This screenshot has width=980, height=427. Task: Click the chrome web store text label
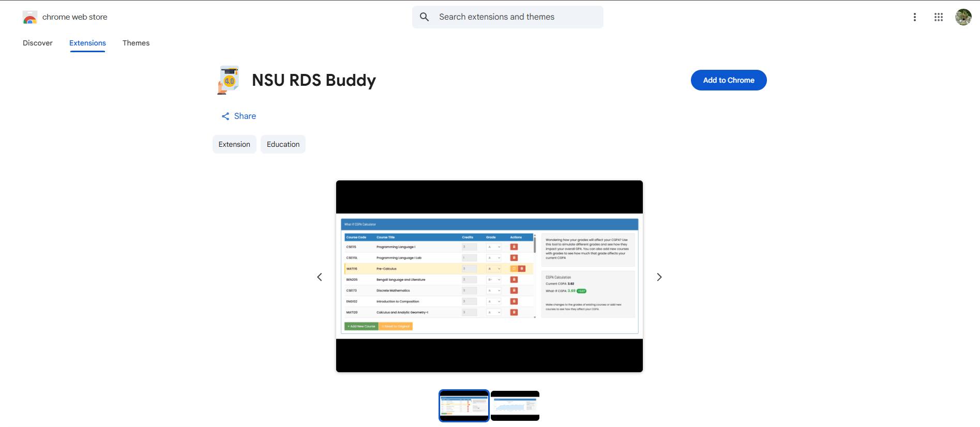75,17
